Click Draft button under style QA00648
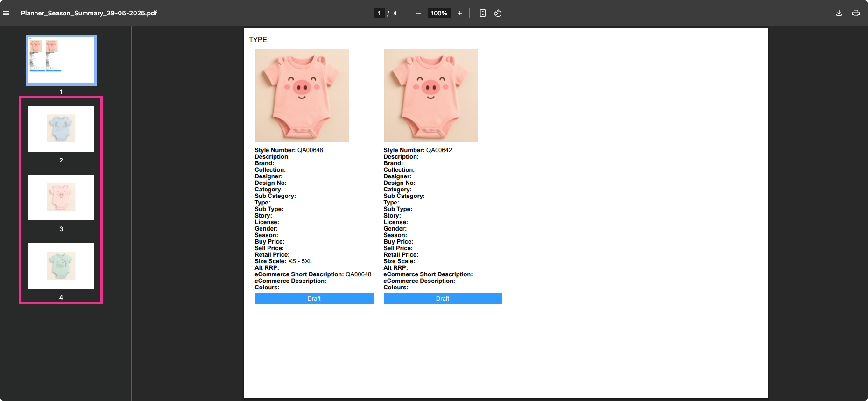Image resolution: width=868 pixels, height=401 pixels. (314, 299)
